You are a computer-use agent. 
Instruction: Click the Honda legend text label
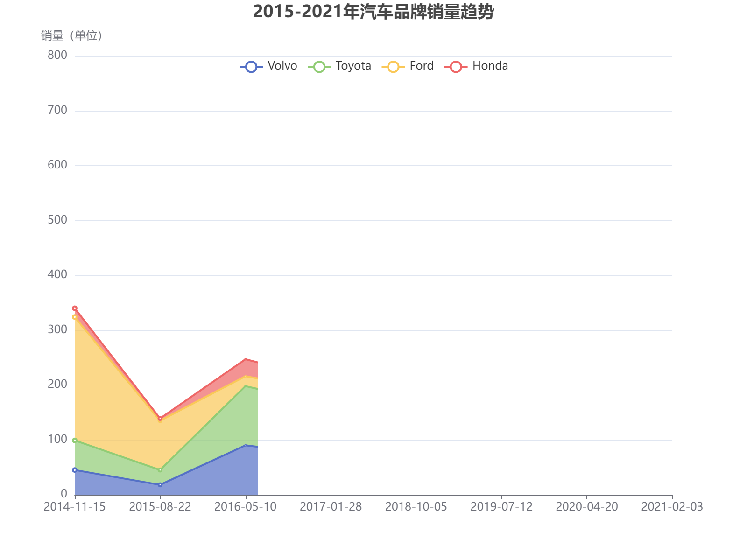tap(490, 66)
